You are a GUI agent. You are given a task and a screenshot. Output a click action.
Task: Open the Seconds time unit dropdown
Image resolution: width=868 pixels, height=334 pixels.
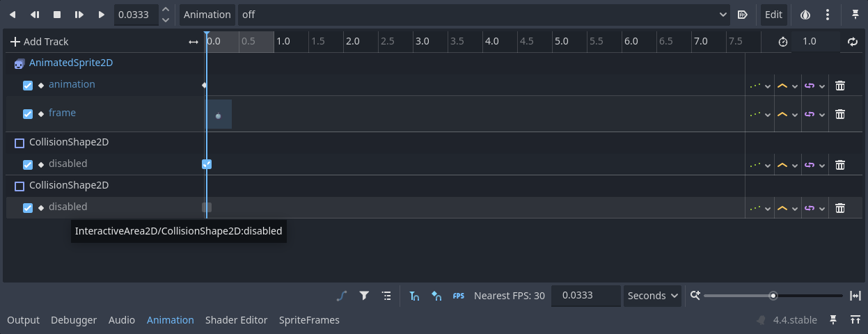point(653,296)
